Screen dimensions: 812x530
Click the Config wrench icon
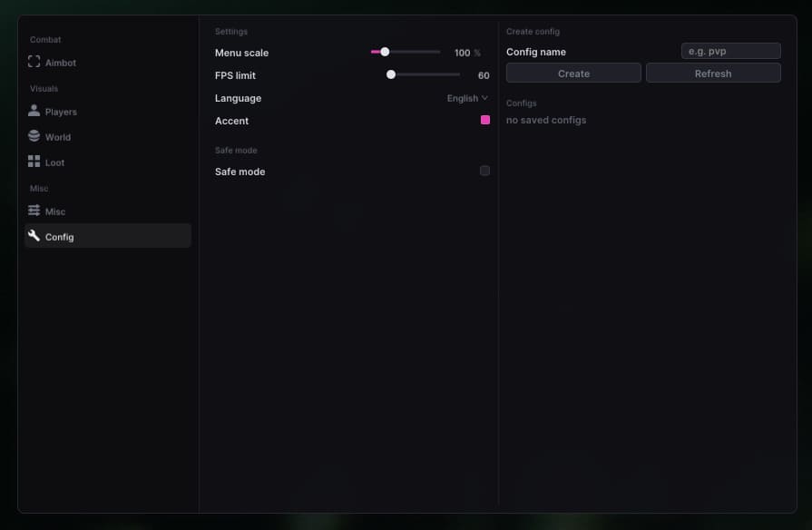(x=34, y=236)
